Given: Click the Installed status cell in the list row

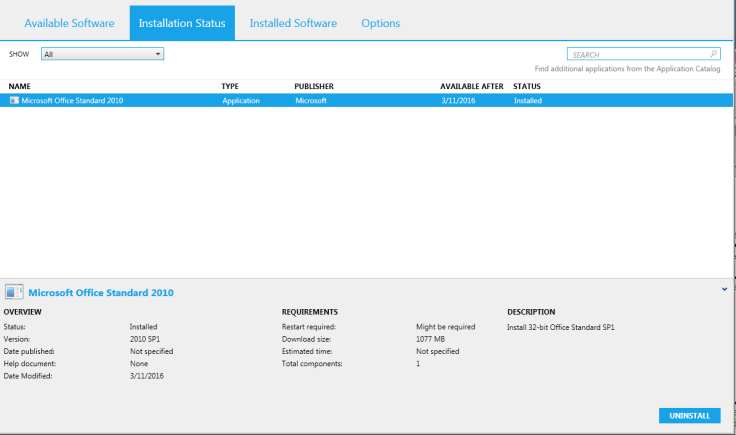Looking at the screenshot, I should [x=528, y=101].
